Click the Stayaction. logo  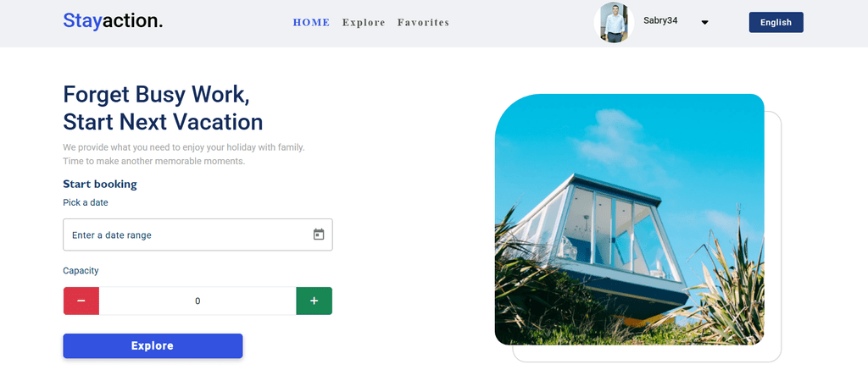[113, 21]
